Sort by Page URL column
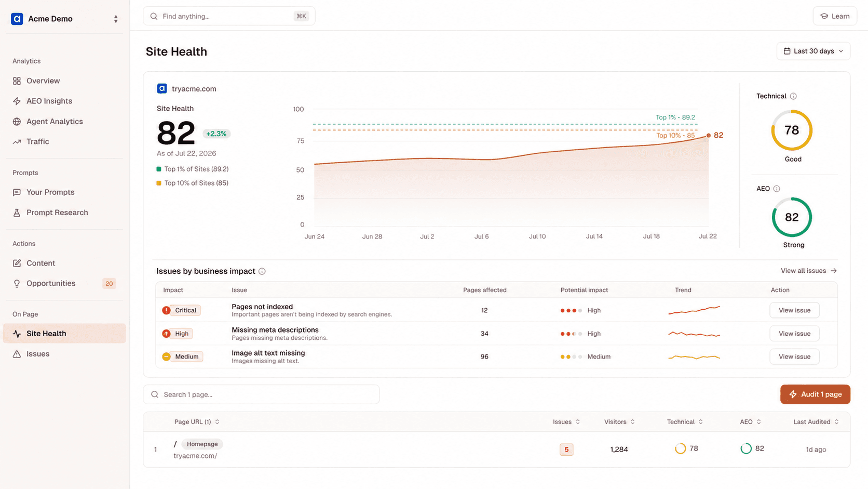The height and width of the screenshot is (489, 868). (x=197, y=422)
